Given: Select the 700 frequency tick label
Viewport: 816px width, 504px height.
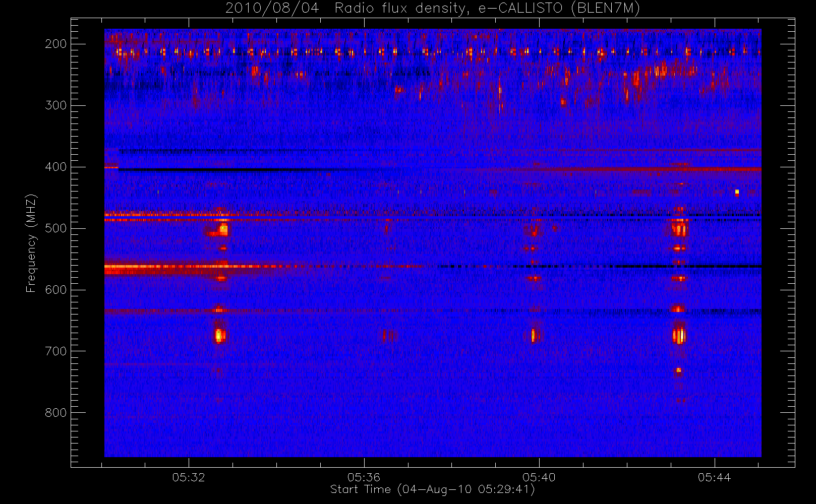Looking at the screenshot, I should pos(56,351).
